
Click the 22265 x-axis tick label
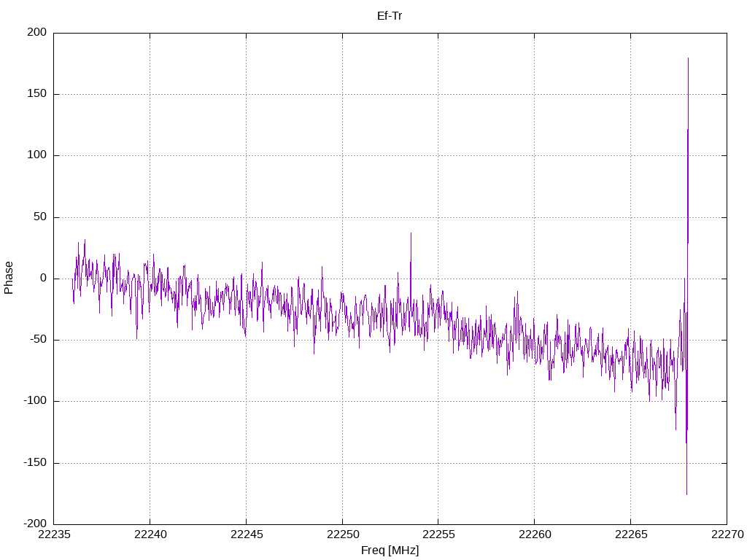click(630, 535)
